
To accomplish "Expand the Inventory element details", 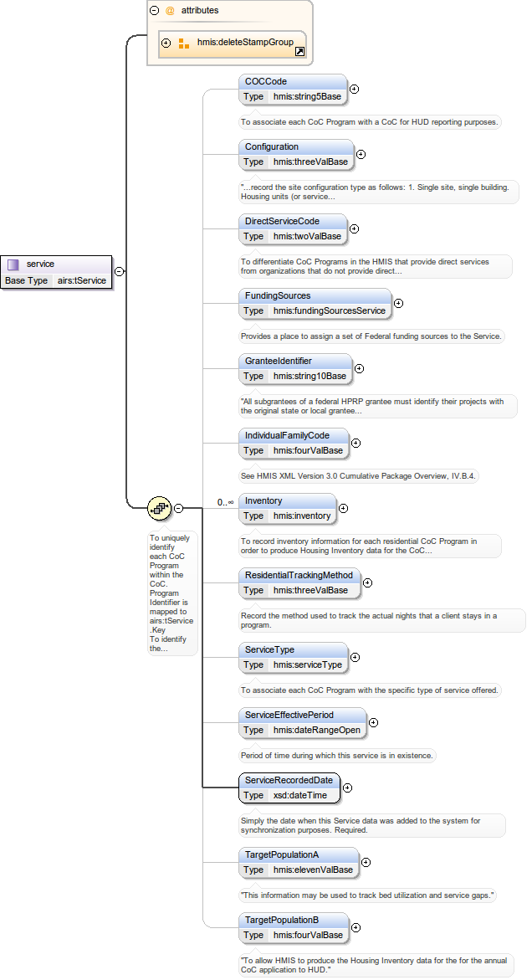I will pos(343,508).
